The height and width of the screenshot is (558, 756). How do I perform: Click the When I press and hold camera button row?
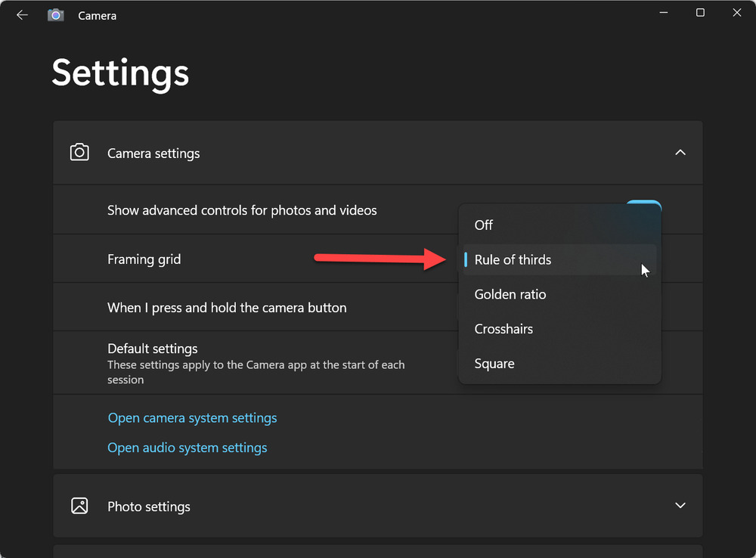click(226, 307)
